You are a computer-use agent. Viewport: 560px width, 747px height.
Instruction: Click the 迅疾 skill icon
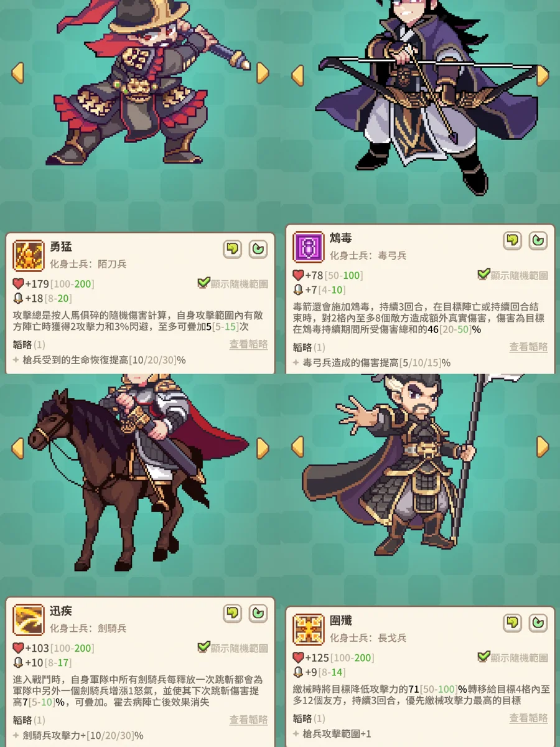coord(29,619)
